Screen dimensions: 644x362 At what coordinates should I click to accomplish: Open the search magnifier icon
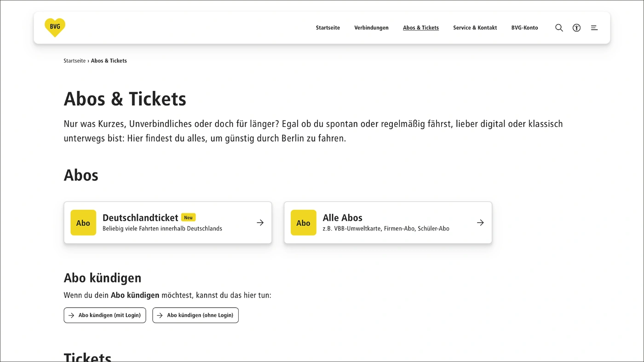pos(559,28)
